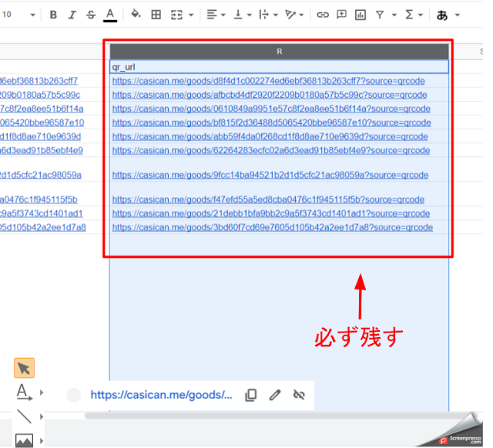The height and width of the screenshot is (448, 493).
Task: Open left column link ending 6d3ead91b85ebf4e9
Action: pyautogui.click(x=41, y=150)
